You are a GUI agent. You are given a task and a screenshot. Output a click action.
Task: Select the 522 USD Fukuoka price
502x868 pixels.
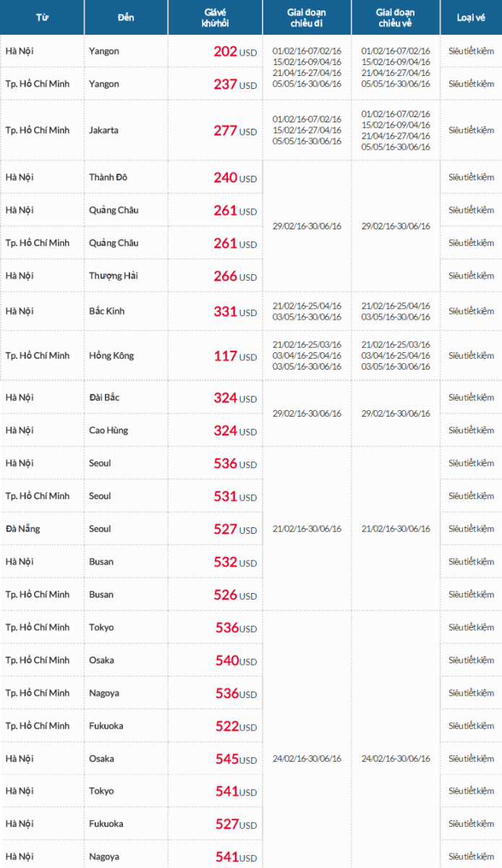(x=236, y=726)
